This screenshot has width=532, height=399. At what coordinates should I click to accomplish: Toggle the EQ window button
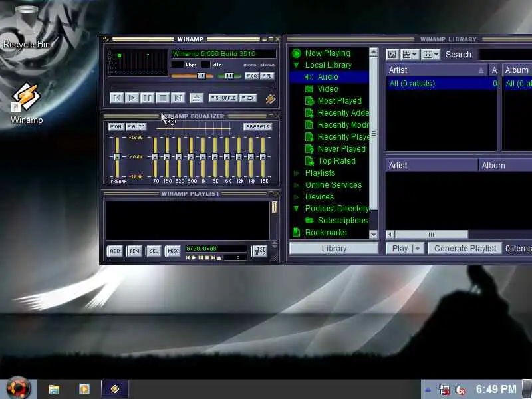pos(252,76)
